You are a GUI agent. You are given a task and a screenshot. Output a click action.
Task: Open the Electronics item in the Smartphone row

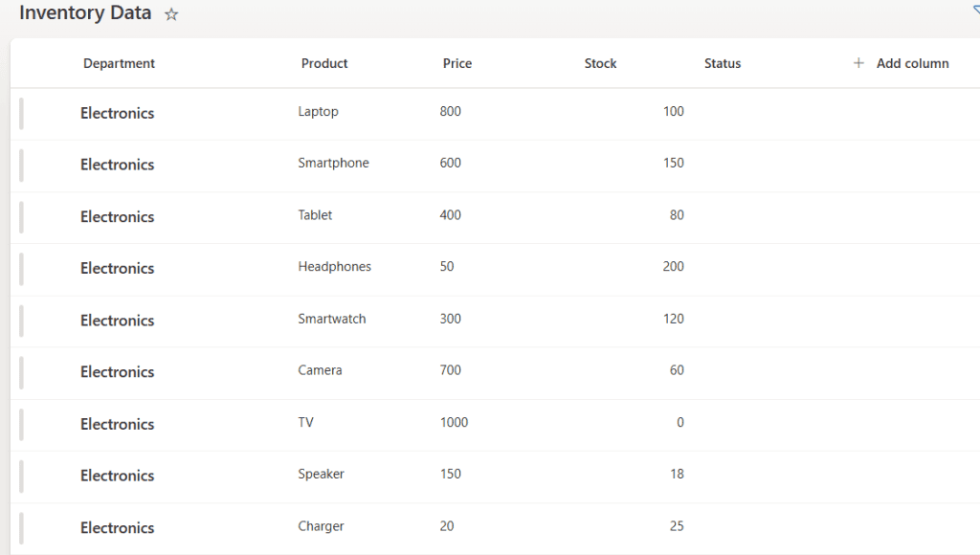click(118, 165)
